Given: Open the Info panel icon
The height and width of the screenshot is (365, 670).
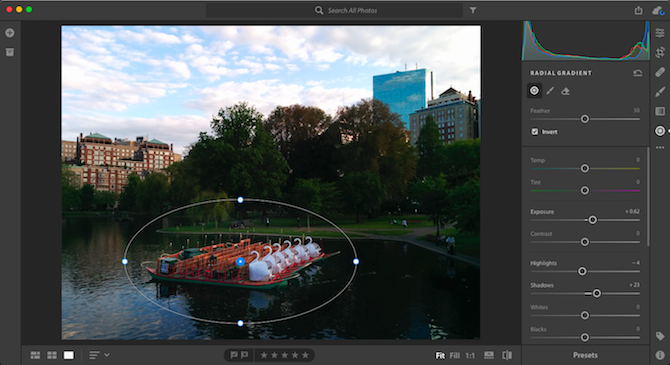Looking at the screenshot, I should [x=660, y=355].
